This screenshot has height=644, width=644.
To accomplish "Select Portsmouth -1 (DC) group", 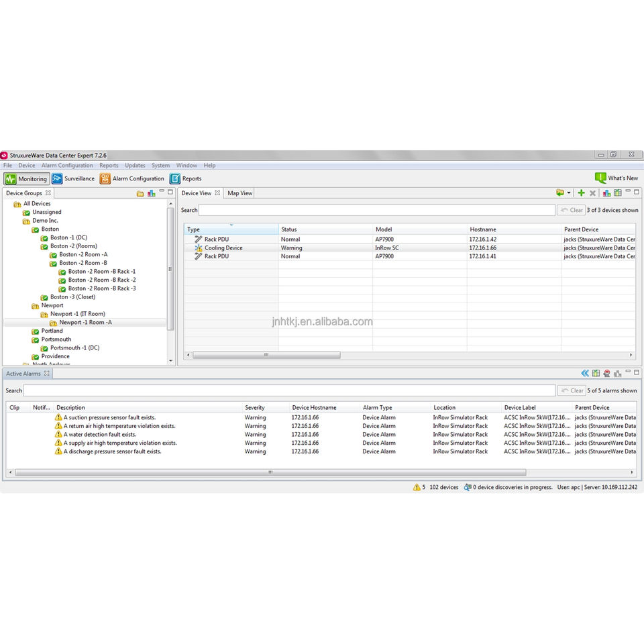I will pyautogui.click(x=74, y=348).
